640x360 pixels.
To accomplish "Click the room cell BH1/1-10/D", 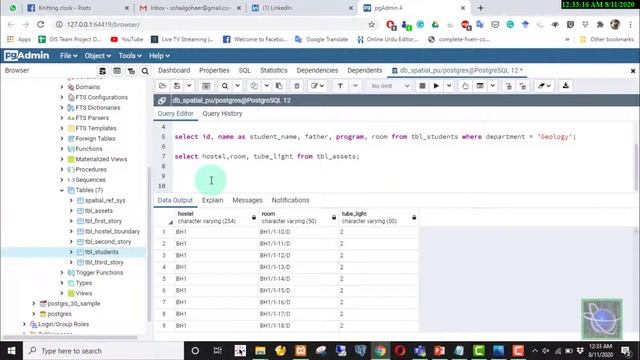I will click(x=298, y=232).
